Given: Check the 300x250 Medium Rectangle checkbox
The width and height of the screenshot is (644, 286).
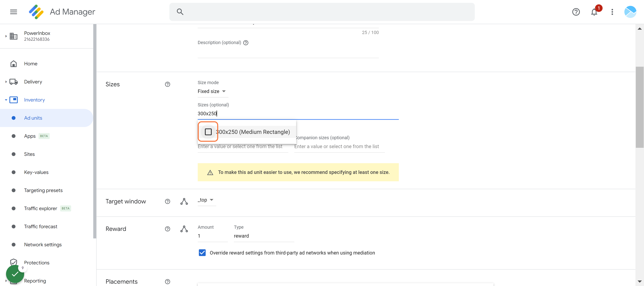Looking at the screenshot, I should click(x=208, y=132).
